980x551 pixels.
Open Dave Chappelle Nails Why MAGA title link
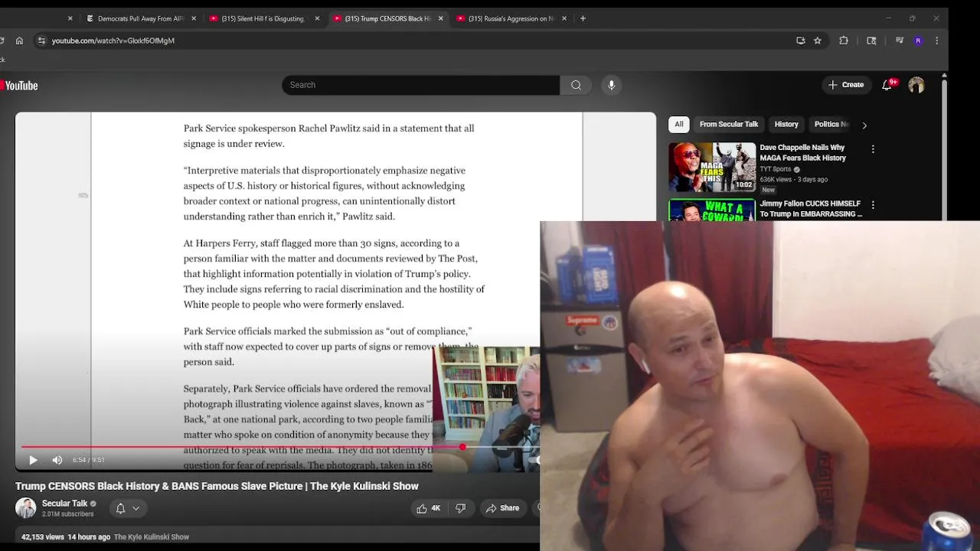(802, 152)
